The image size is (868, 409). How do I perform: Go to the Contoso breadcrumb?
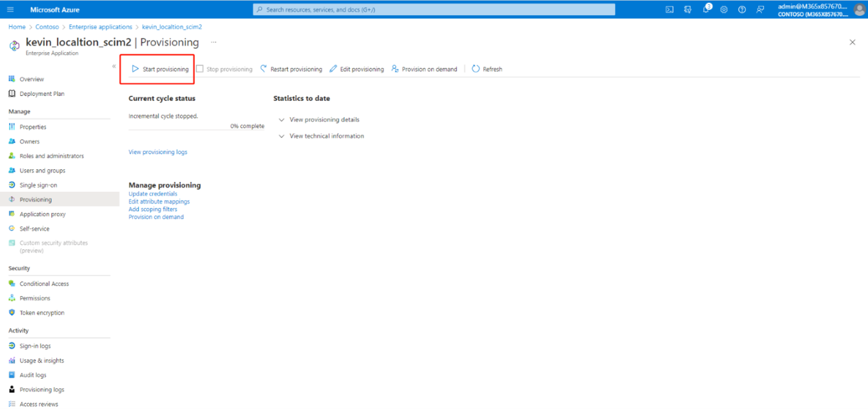tap(47, 27)
